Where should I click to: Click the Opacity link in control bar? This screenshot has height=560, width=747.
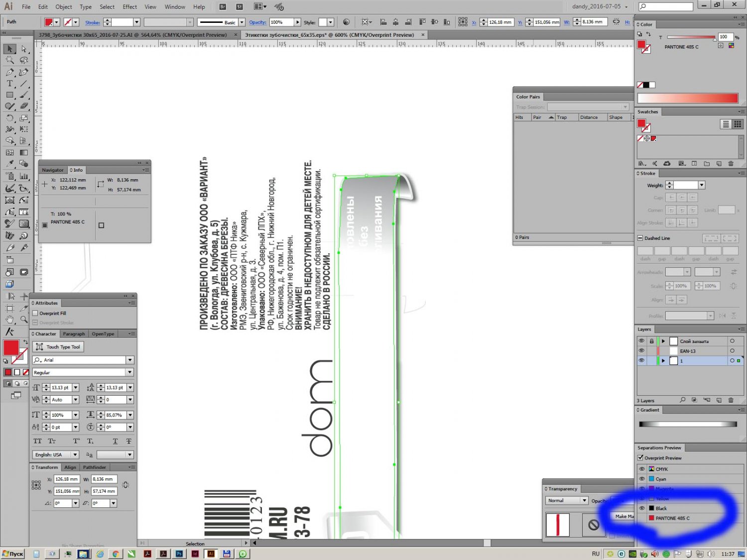257,22
